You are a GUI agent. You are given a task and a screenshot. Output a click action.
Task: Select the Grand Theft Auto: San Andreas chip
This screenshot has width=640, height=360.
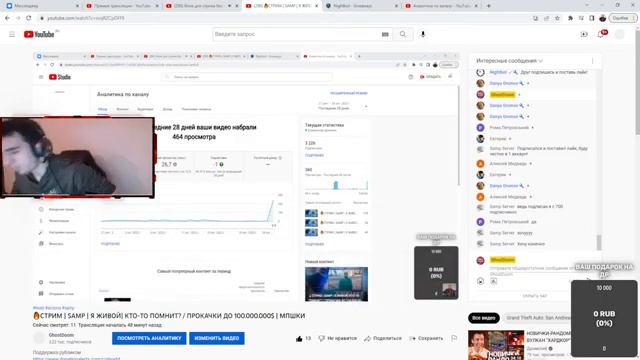coord(537,318)
